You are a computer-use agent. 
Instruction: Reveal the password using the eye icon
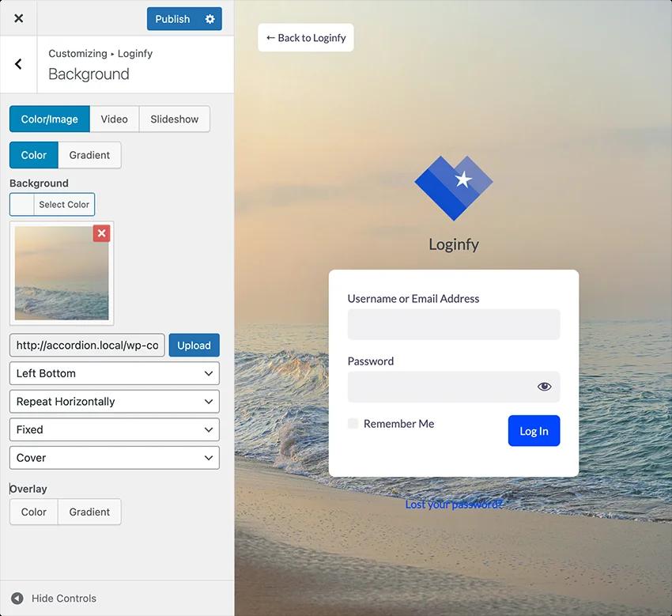544,386
